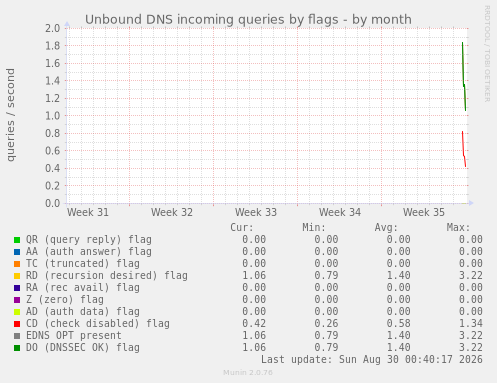Click the Z zero flag purple swatch
Viewport: 497px width, 383px height.
point(17,300)
